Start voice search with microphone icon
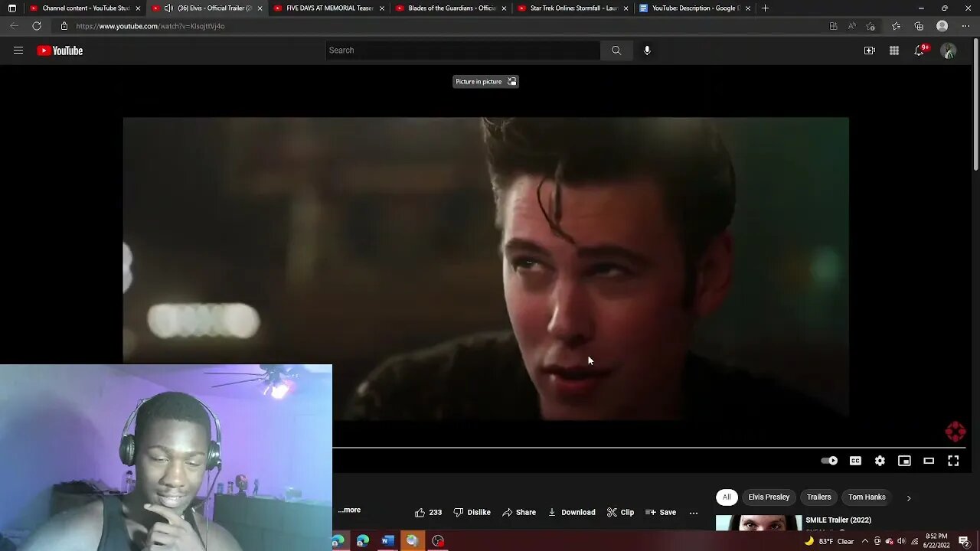Viewport: 980px width, 551px height. click(x=647, y=51)
